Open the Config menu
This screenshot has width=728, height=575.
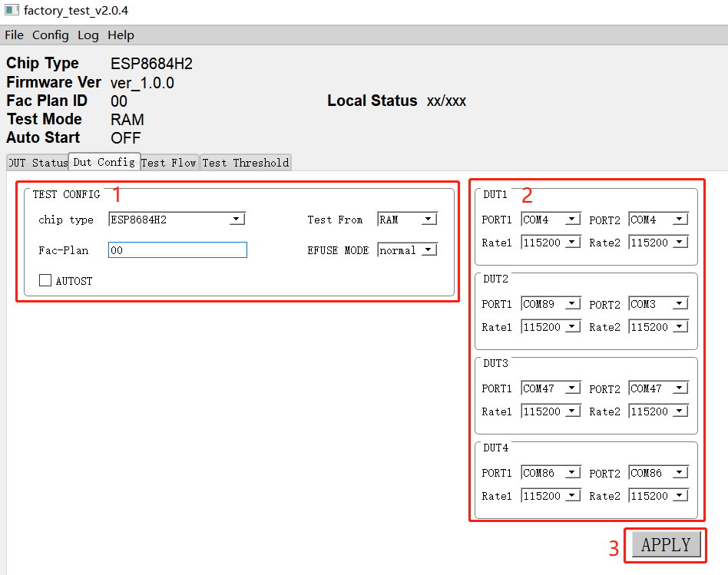pos(51,35)
